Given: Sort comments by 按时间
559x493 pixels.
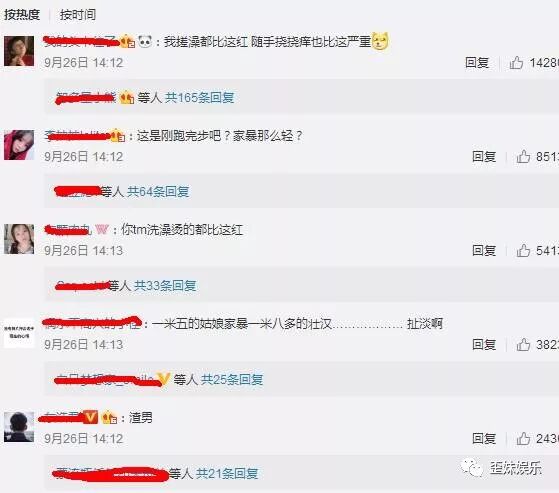Looking at the screenshot, I should tap(78, 15).
